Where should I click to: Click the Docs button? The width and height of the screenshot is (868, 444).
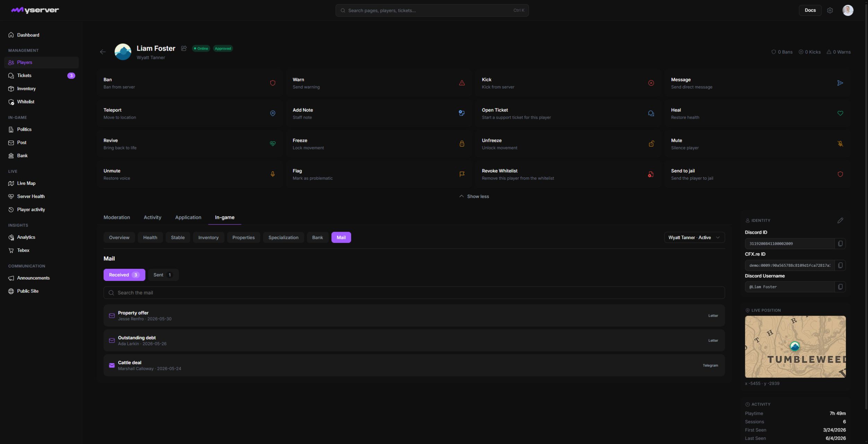tap(810, 10)
